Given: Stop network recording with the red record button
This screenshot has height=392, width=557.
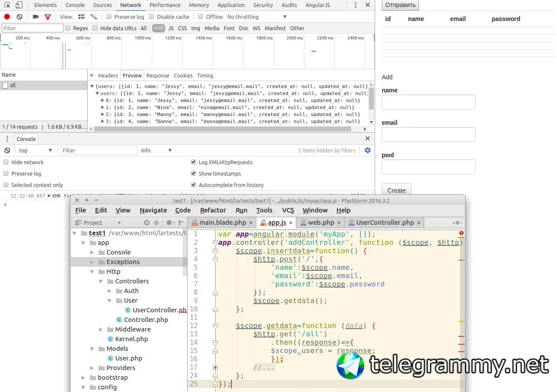Looking at the screenshot, I should [7, 17].
